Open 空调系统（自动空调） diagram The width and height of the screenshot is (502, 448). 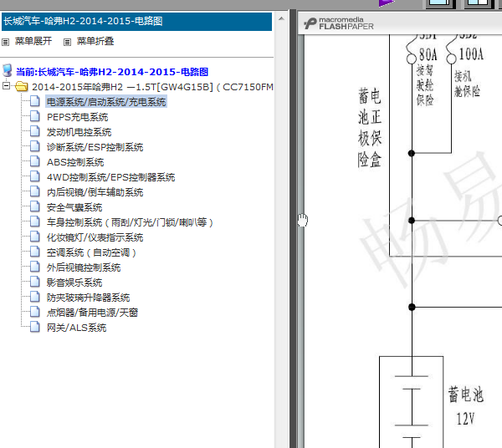tap(91, 252)
